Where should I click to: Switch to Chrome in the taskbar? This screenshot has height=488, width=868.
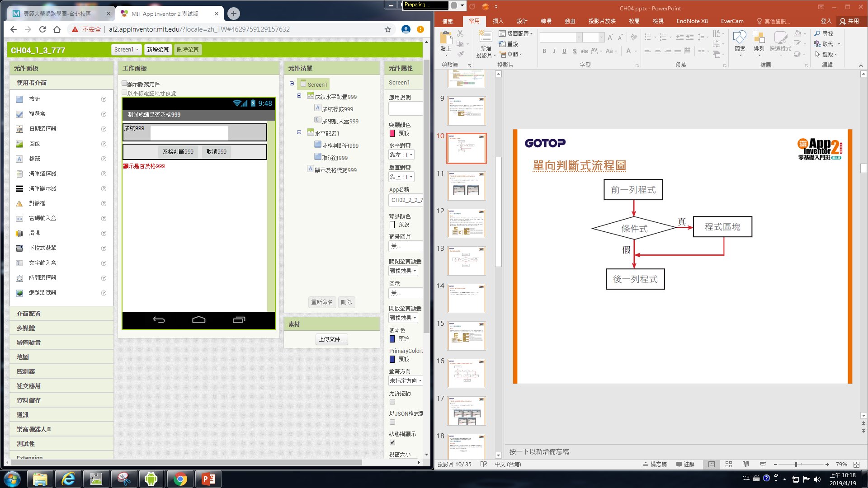[x=180, y=479]
